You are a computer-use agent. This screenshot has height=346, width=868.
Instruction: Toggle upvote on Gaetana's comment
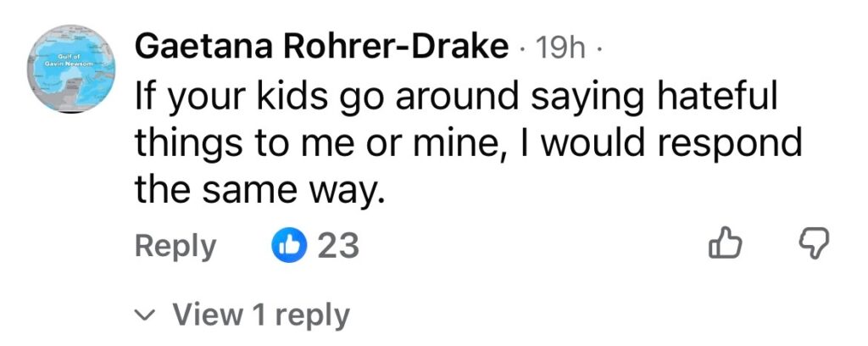(724, 246)
